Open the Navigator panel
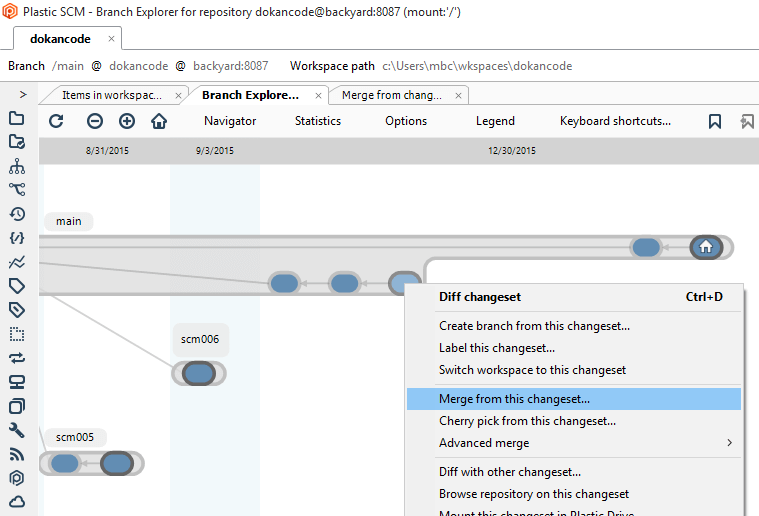 230,121
